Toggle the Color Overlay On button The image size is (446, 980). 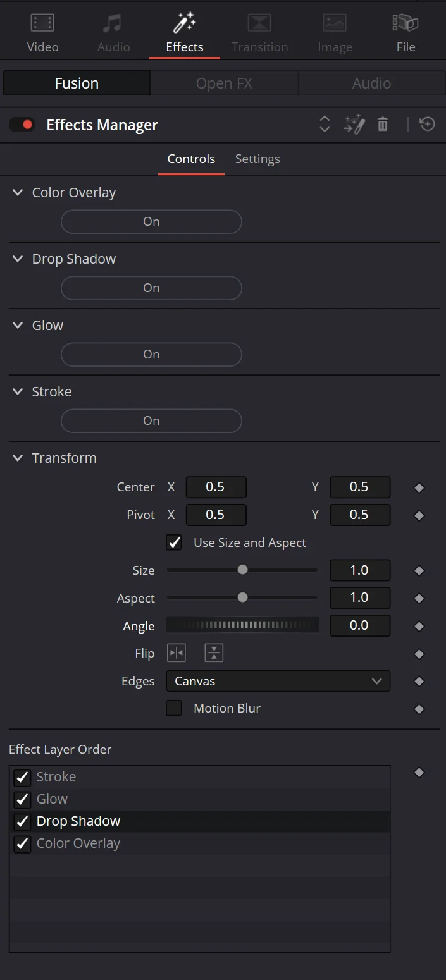(x=151, y=222)
